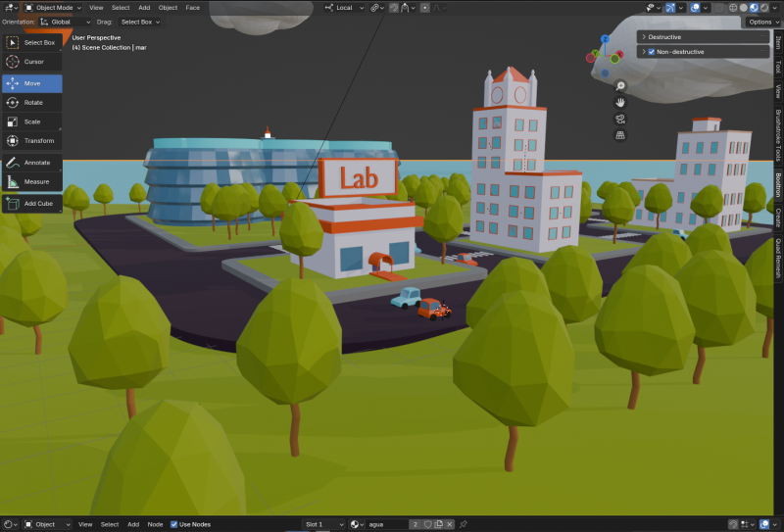Open the Create sidebar tab
Image resolution: width=784 pixels, height=532 pixels.
click(x=778, y=218)
